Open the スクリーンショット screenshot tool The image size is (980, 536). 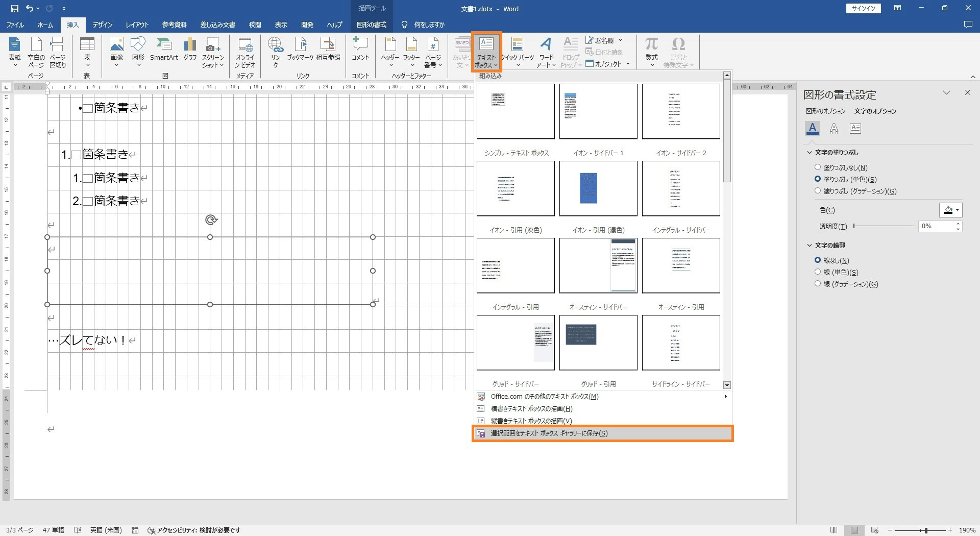coord(213,52)
